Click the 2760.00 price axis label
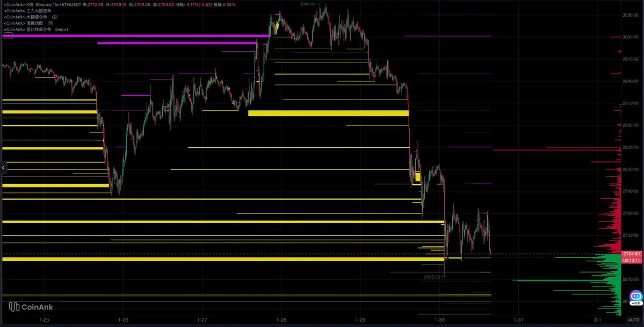 click(x=631, y=213)
